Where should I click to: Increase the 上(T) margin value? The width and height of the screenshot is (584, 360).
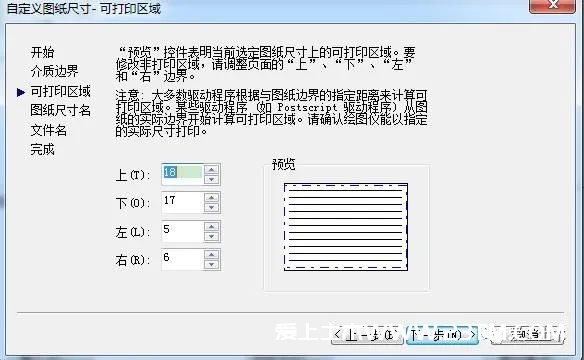[x=212, y=170]
